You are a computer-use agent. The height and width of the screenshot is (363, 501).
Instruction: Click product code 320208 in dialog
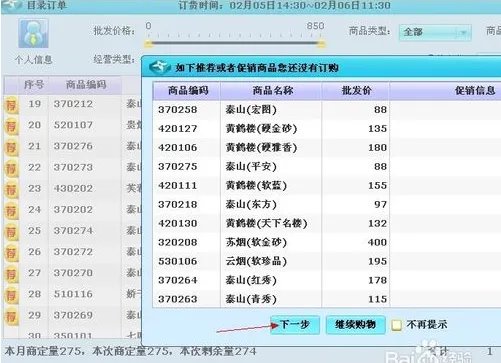178,242
